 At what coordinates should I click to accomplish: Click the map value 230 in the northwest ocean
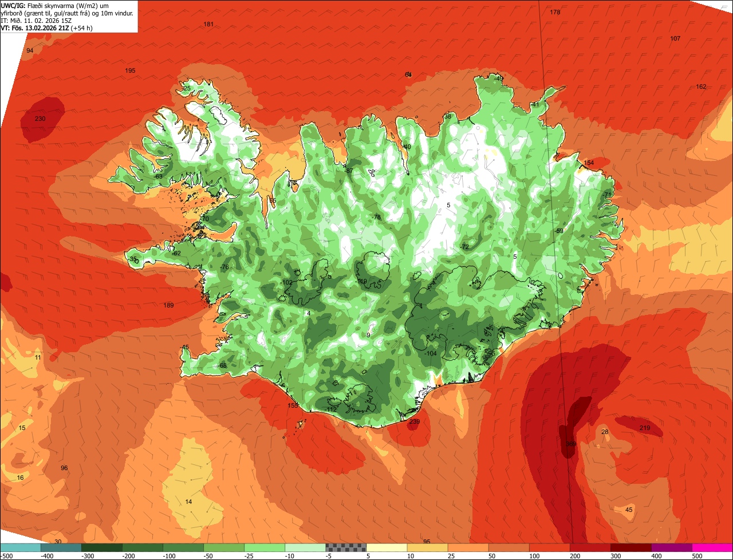pos(40,119)
